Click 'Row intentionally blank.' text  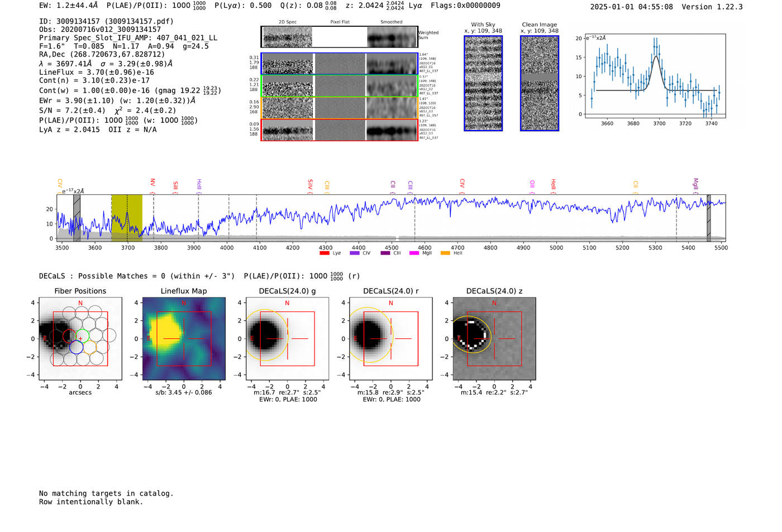click(x=91, y=502)
